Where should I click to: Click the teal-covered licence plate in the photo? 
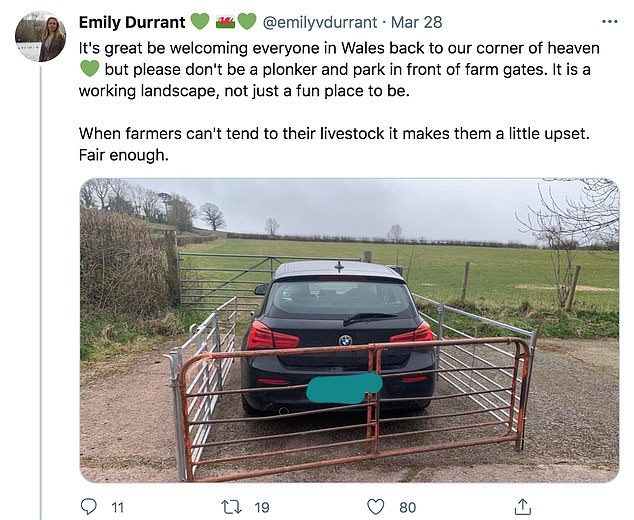coord(344,388)
